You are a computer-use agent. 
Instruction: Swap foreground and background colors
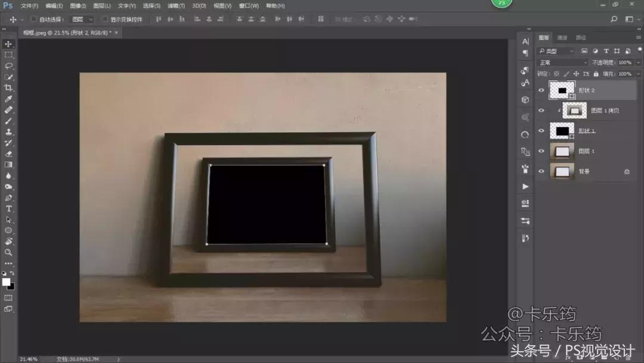12,273
